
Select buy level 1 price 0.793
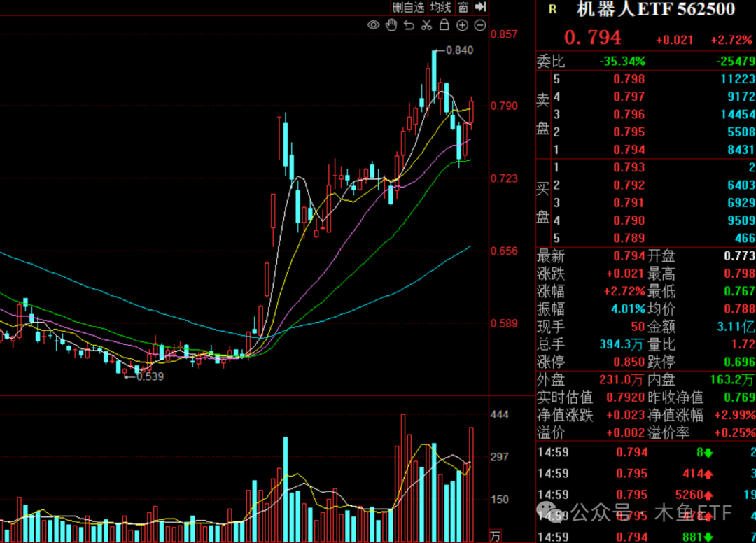click(629, 167)
